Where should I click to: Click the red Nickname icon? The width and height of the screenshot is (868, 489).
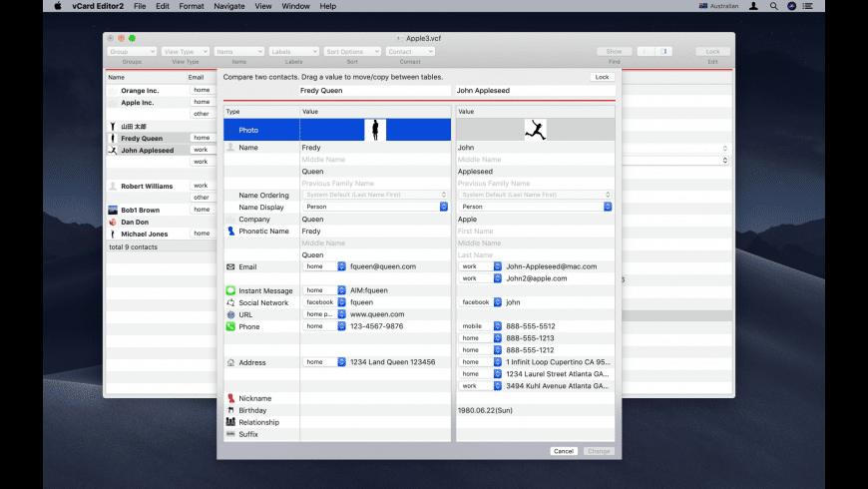coord(230,398)
